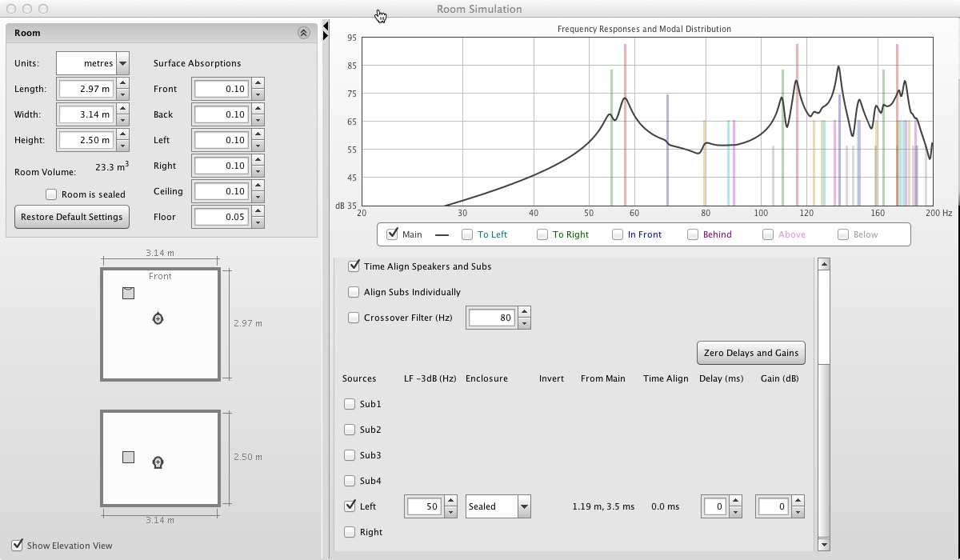Click the Left Gain value field

(x=773, y=506)
